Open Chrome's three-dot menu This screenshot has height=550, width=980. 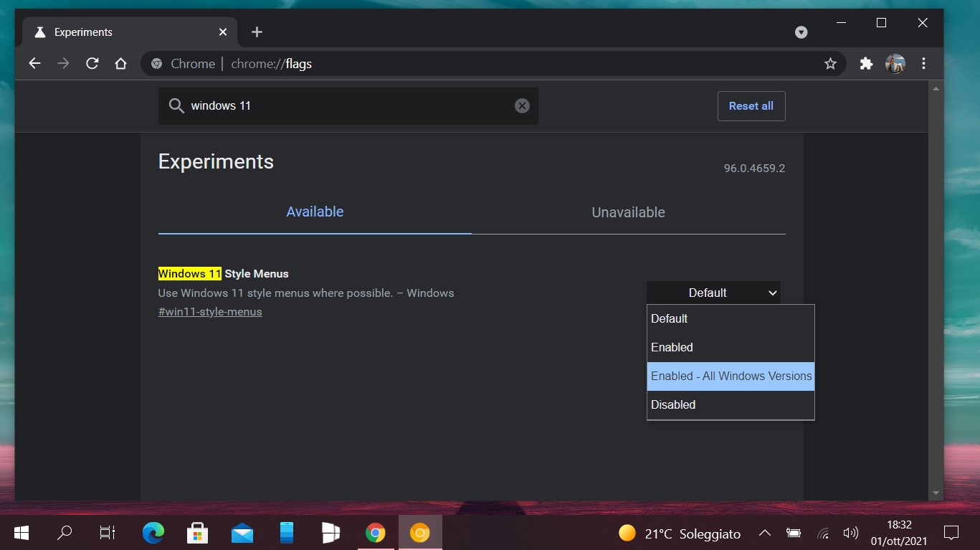[924, 64]
